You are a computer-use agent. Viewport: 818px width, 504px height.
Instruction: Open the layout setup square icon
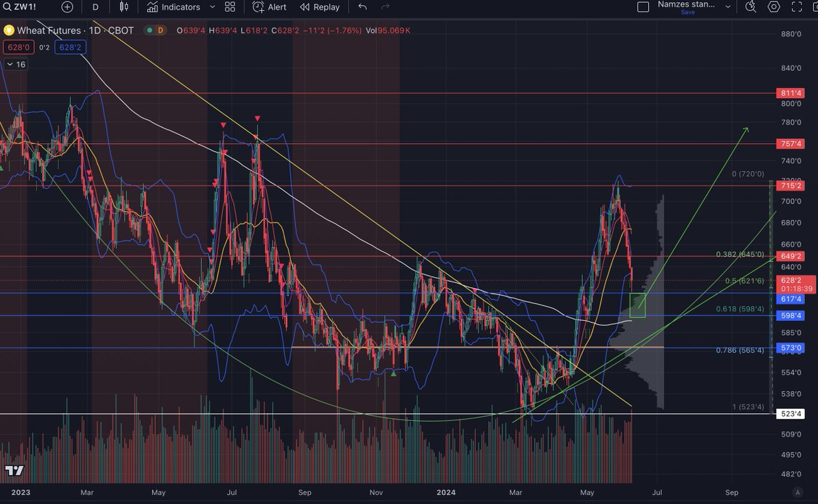click(x=643, y=7)
